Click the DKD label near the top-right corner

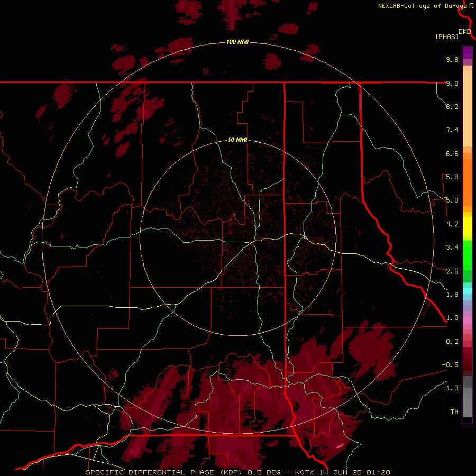click(465, 32)
